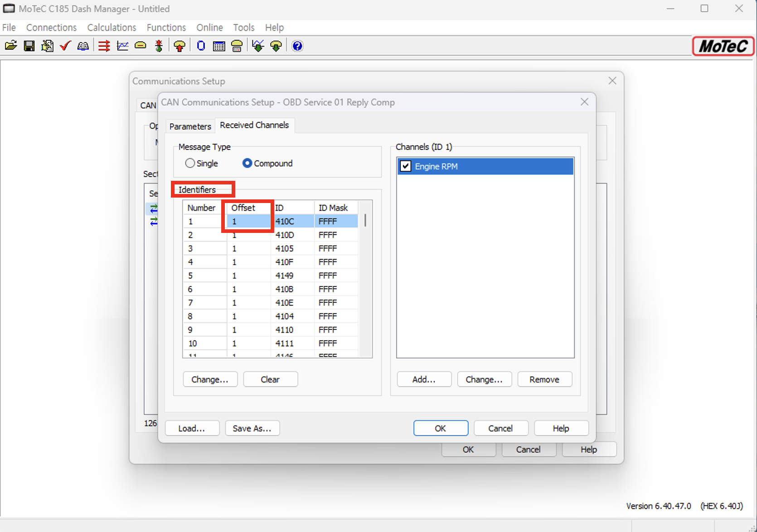This screenshot has height=532, width=757.
Task: Click the Load... button
Action: click(192, 428)
